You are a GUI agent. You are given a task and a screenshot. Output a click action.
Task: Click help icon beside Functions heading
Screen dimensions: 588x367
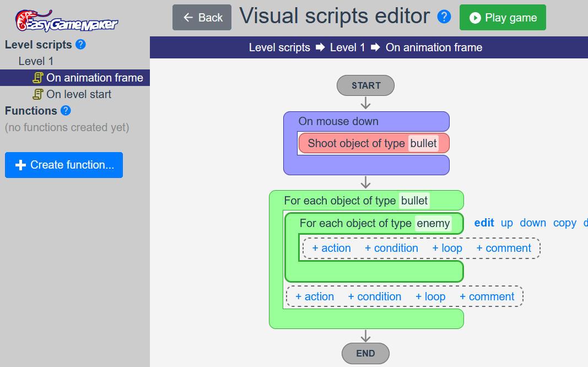[x=66, y=111]
